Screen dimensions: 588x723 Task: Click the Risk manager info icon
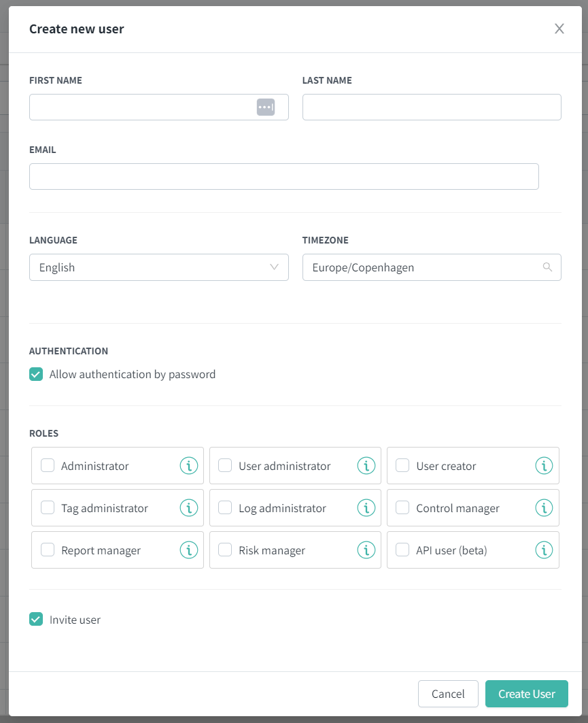point(366,550)
